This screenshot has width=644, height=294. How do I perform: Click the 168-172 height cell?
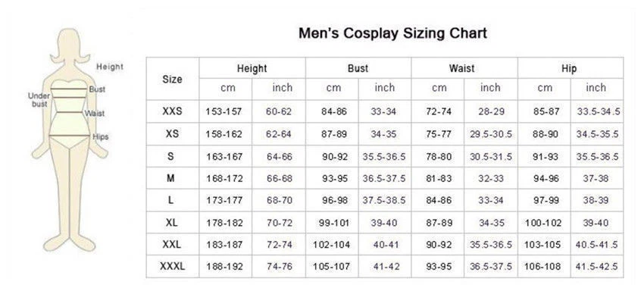224,179
